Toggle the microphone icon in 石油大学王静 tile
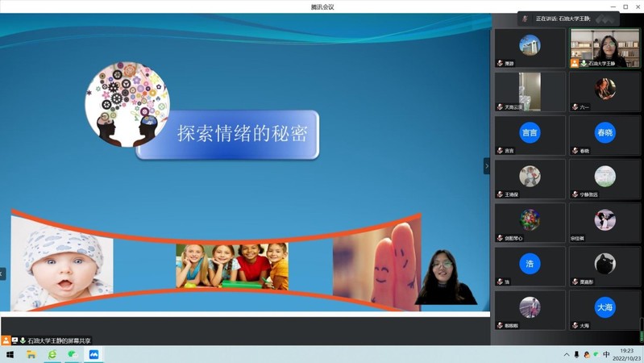The image size is (644, 363). click(x=584, y=63)
